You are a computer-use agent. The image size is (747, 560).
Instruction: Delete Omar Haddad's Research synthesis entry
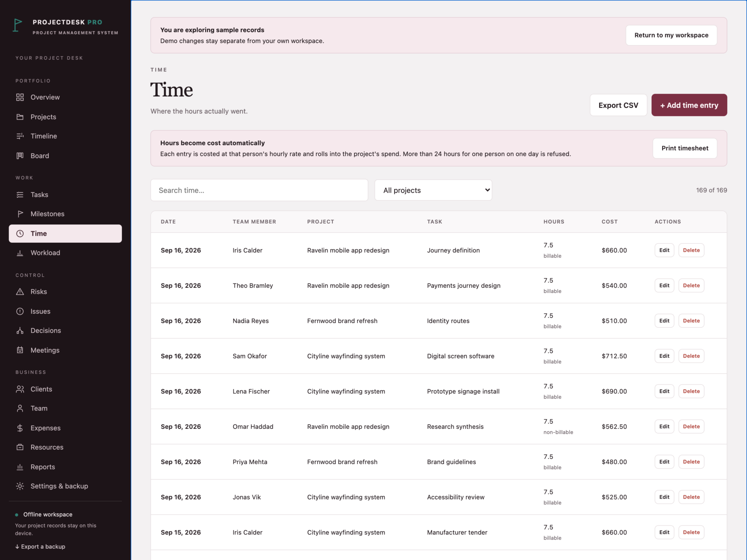691,427
